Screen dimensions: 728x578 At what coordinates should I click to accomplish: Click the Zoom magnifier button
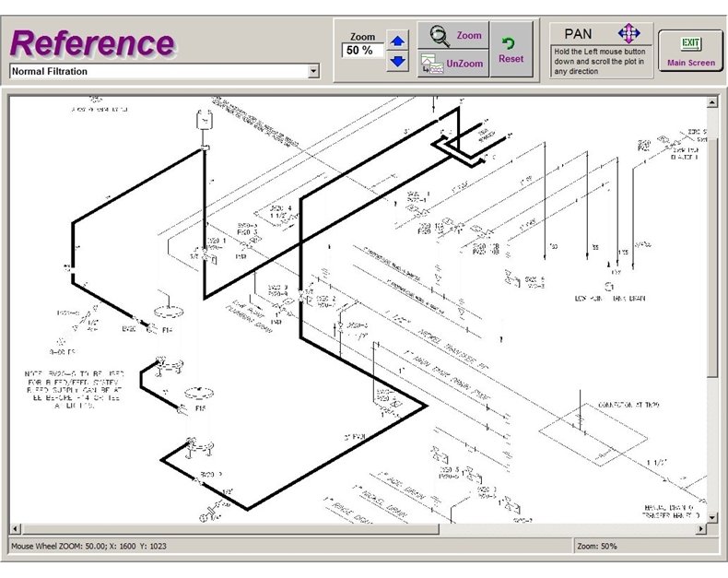452,36
